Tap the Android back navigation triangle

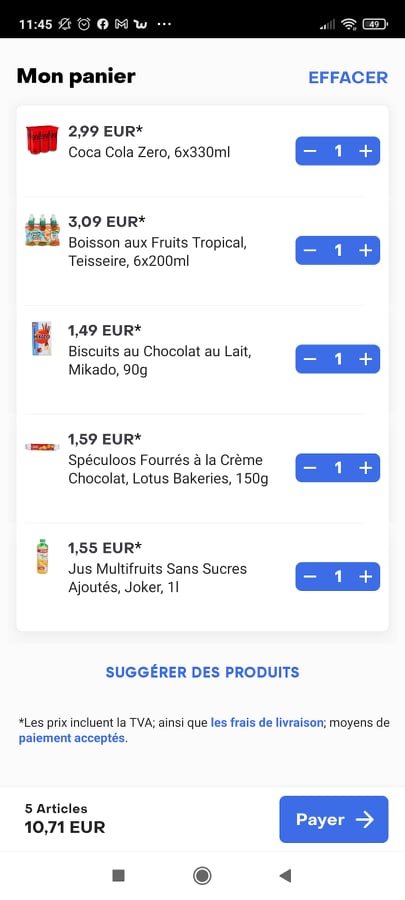click(x=285, y=875)
